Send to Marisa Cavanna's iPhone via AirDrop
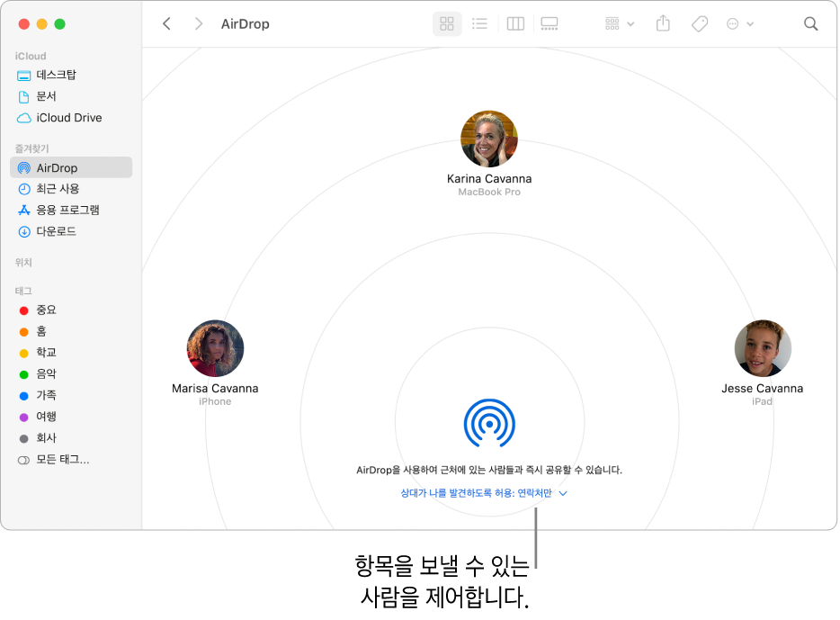Image resolution: width=840 pixels, height=620 pixels. click(x=215, y=348)
